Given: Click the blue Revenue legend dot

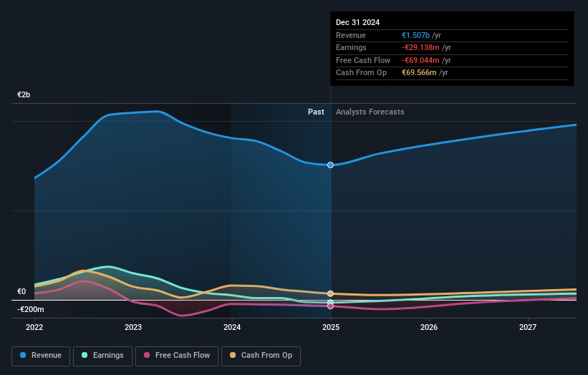Looking at the screenshot, I should pos(23,355).
